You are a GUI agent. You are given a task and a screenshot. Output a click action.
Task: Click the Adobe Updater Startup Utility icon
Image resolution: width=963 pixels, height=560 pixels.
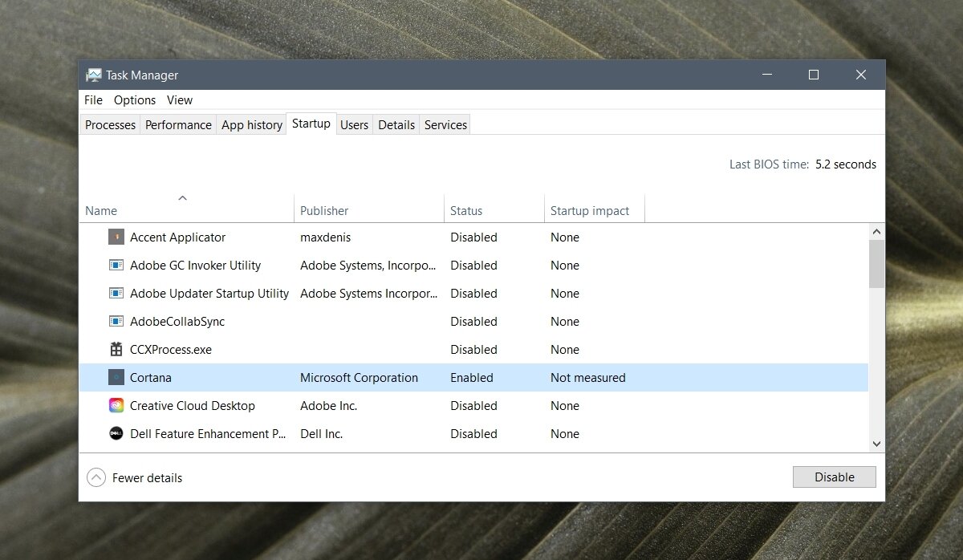(x=116, y=294)
